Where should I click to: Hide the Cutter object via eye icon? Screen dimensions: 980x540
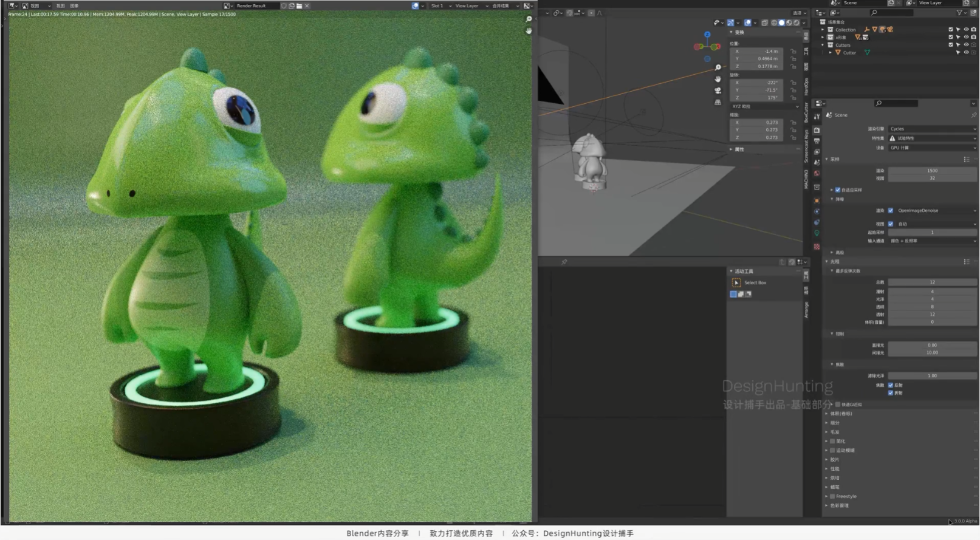point(966,53)
